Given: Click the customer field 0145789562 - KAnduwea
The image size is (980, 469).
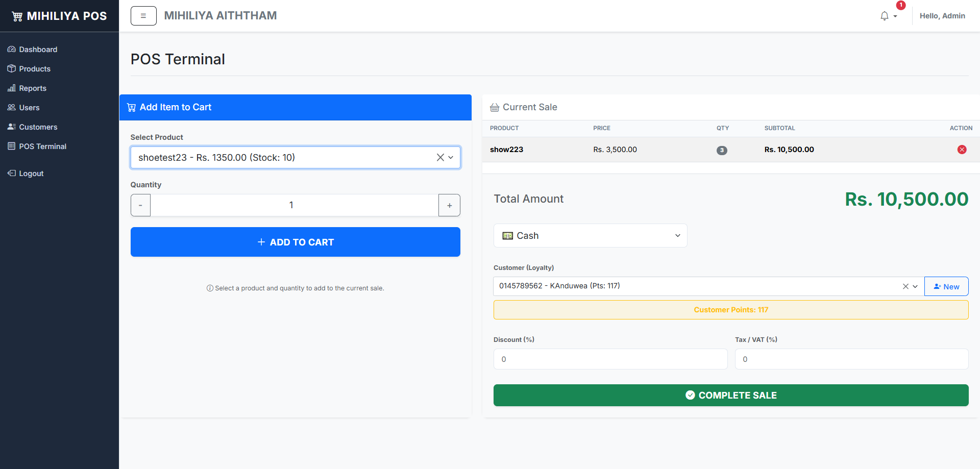Looking at the screenshot, I should pyautogui.click(x=708, y=286).
